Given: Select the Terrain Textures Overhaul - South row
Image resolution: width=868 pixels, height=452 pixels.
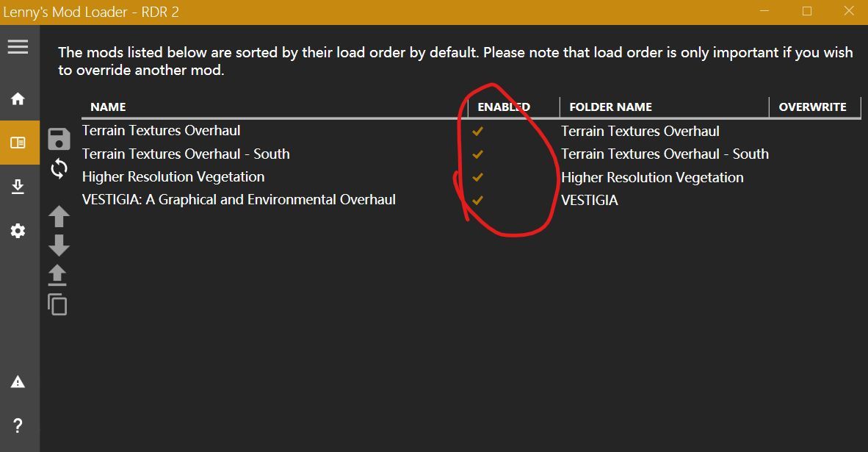Looking at the screenshot, I should point(186,154).
